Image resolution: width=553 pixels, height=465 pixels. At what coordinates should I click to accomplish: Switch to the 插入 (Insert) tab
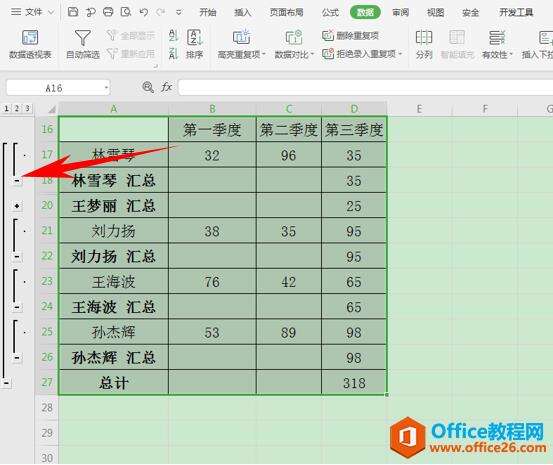(x=243, y=12)
